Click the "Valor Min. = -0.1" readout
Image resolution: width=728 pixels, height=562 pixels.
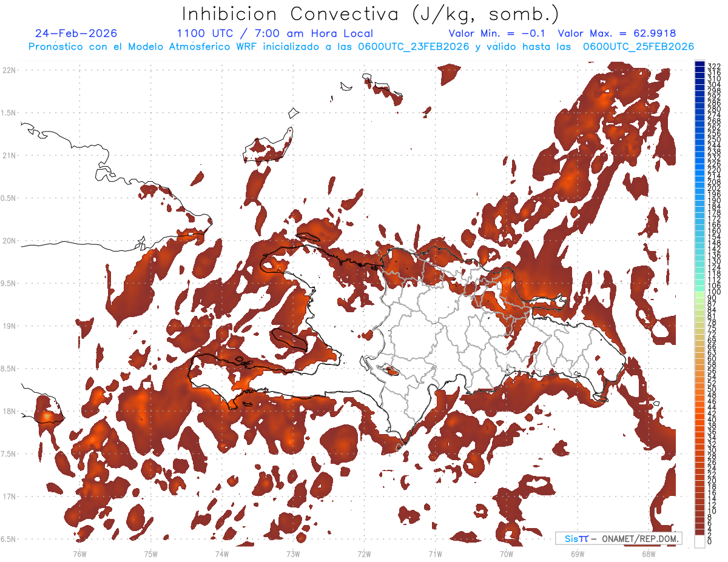click(496, 33)
